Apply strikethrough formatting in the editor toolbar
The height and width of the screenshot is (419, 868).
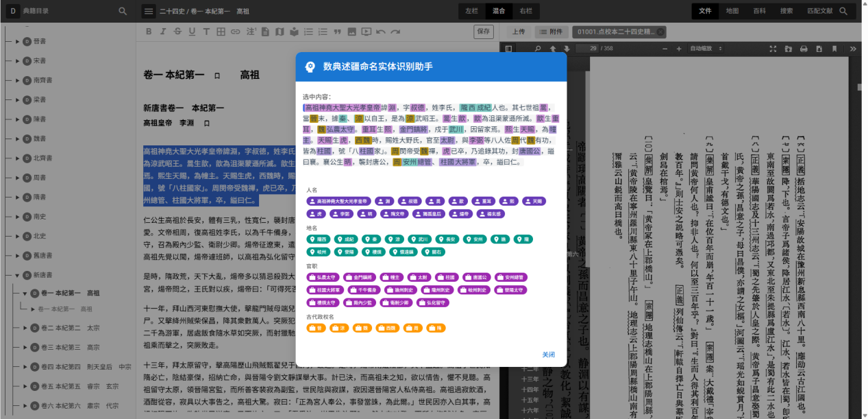coord(177,32)
